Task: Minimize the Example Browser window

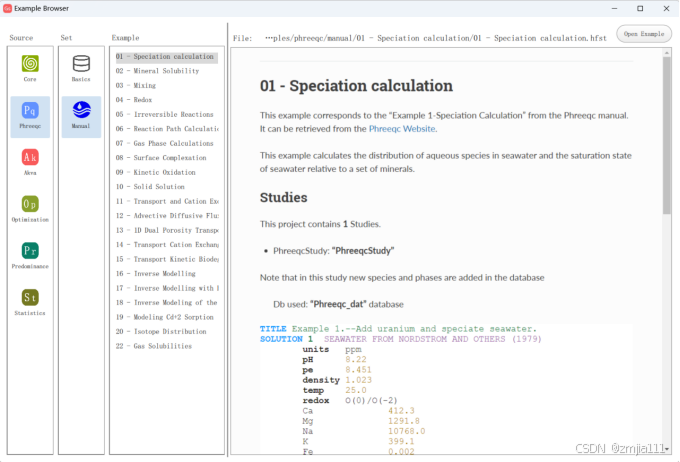Action: click(x=615, y=8)
